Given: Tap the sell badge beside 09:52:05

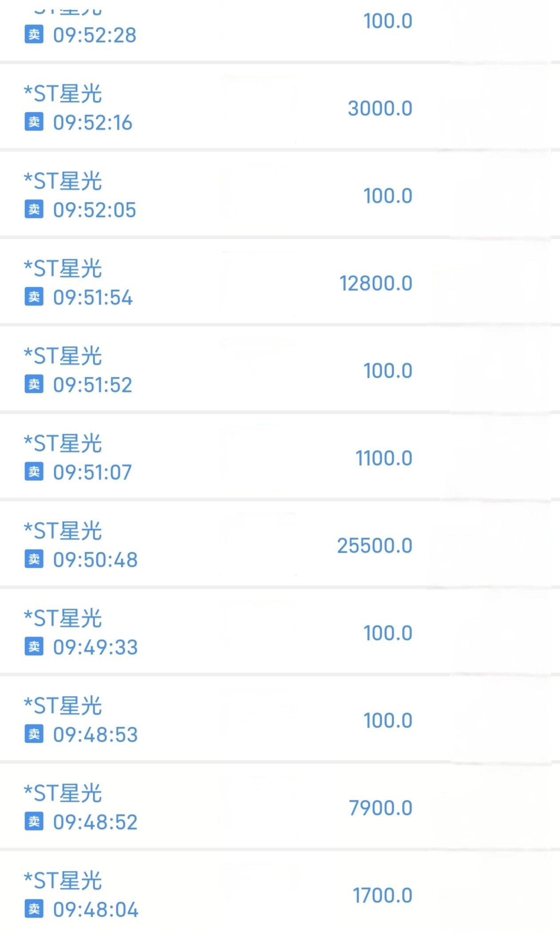Looking at the screenshot, I should click(34, 209).
